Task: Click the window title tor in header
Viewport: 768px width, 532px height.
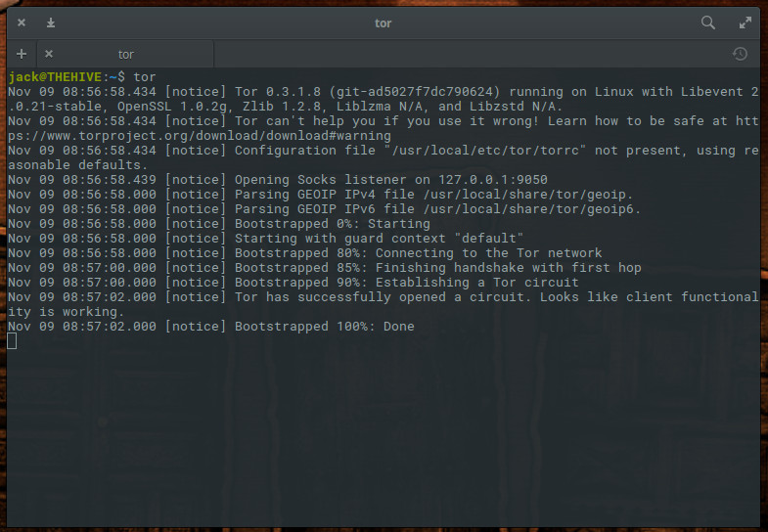Action: (x=383, y=23)
